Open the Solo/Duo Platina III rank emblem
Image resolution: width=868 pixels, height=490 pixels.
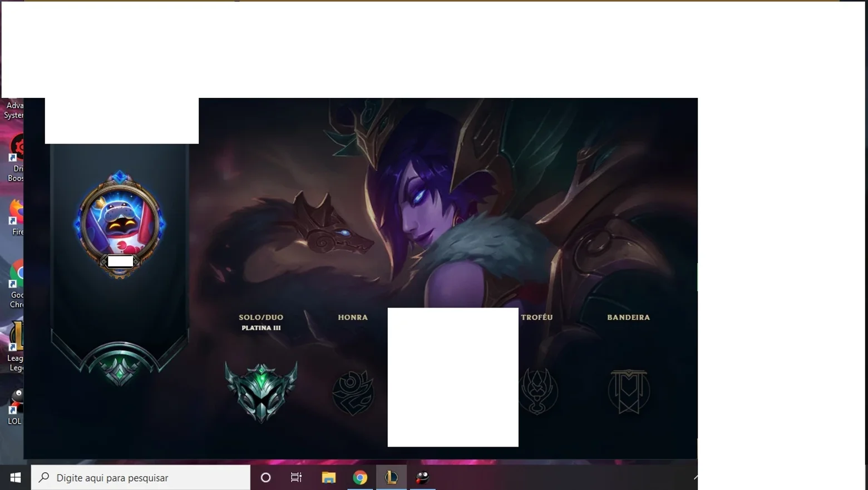261,392
